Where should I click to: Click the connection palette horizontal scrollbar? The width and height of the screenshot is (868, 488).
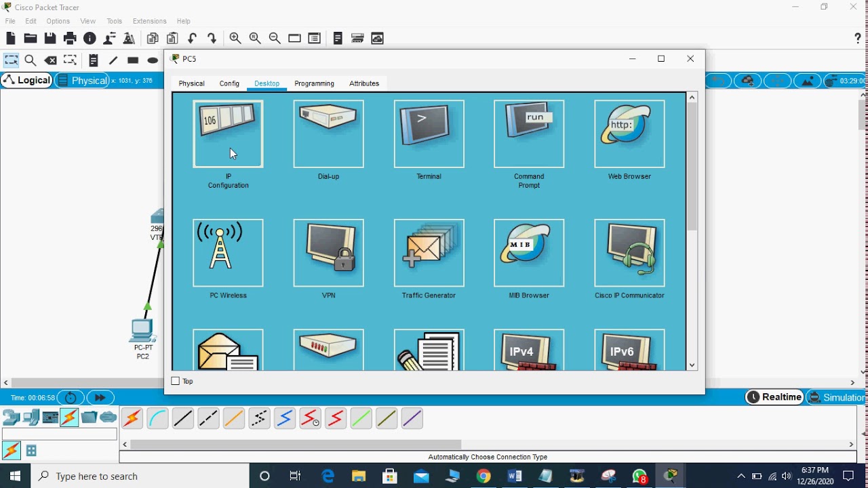point(296,445)
